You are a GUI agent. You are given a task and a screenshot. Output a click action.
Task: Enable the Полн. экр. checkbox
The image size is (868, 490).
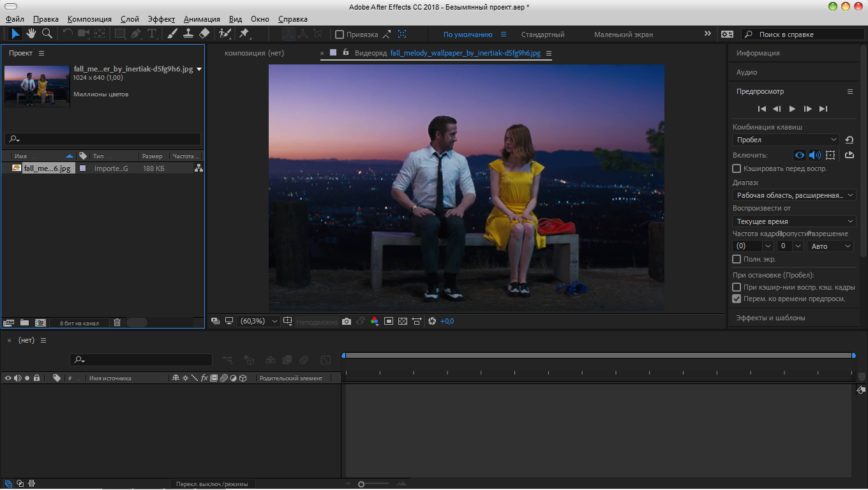tap(737, 259)
